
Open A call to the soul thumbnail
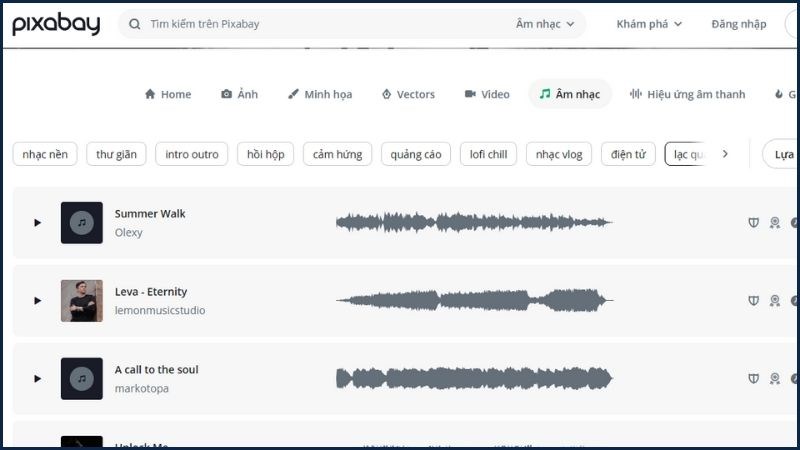tap(82, 379)
